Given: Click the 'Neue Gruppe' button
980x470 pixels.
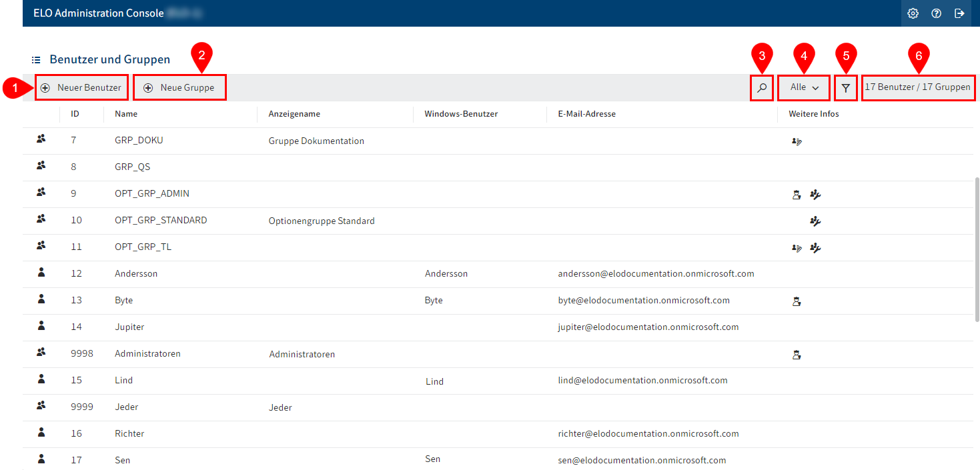Looking at the screenshot, I should (179, 87).
